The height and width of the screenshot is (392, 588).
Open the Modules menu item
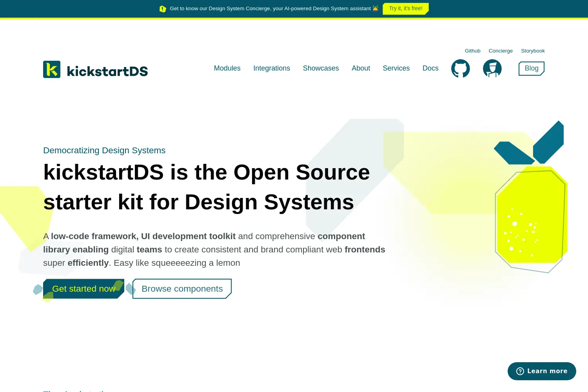click(x=227, y=68)
